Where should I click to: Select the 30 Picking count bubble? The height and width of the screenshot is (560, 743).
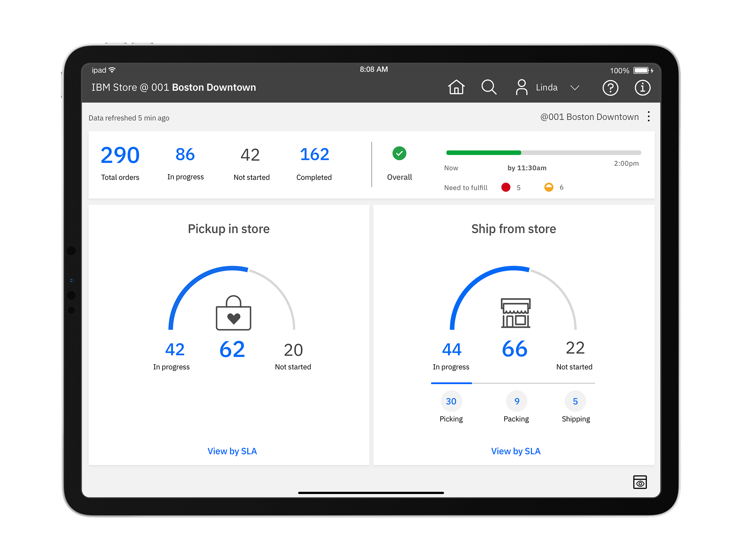click(x=451, y=401)
